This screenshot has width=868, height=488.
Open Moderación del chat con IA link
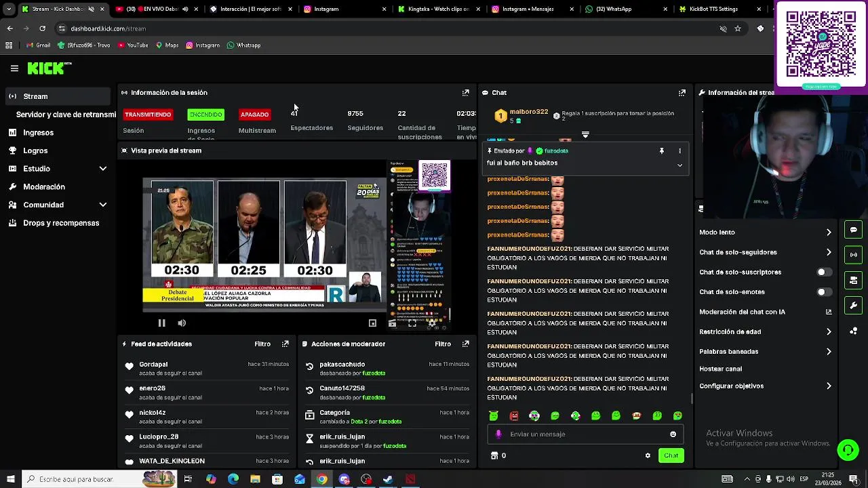coord(765,312)
